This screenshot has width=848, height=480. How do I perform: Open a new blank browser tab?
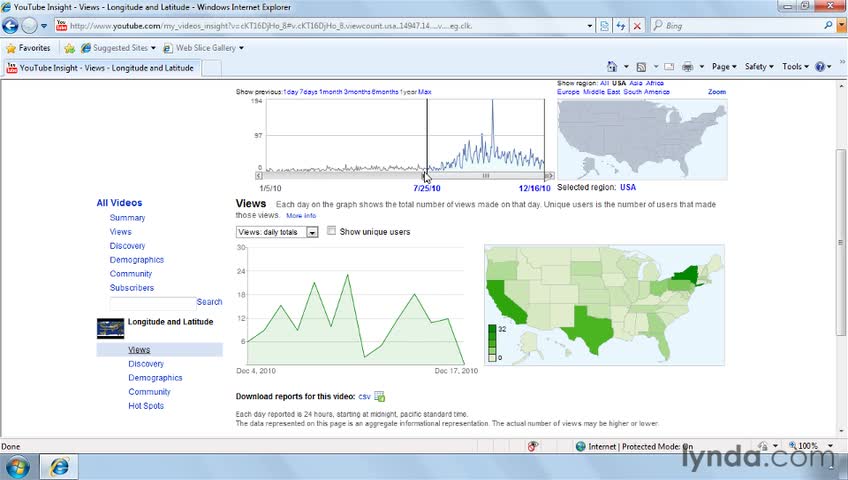coord(211,68)
